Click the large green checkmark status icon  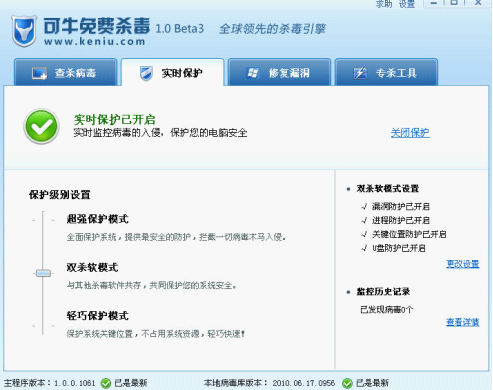pos(41,126)
